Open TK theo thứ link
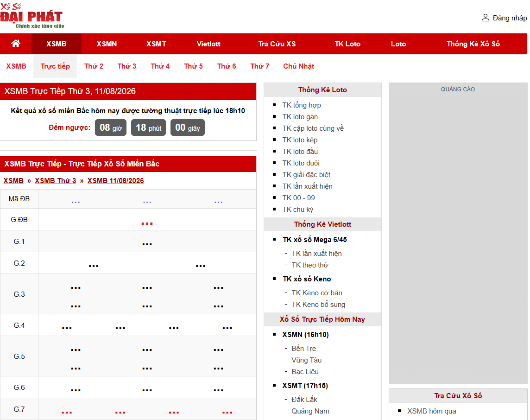Viewport: 530px width, 420px height. (309, 265)
